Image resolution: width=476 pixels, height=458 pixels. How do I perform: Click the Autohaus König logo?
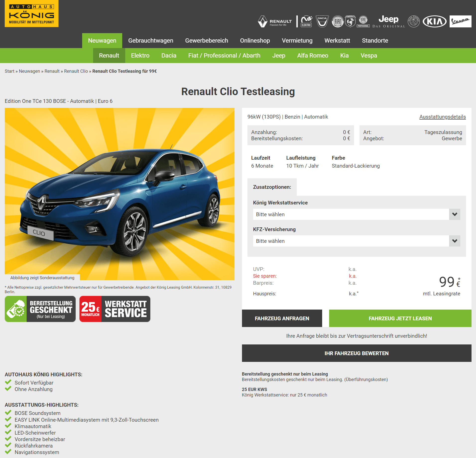[x=32, y=13]
